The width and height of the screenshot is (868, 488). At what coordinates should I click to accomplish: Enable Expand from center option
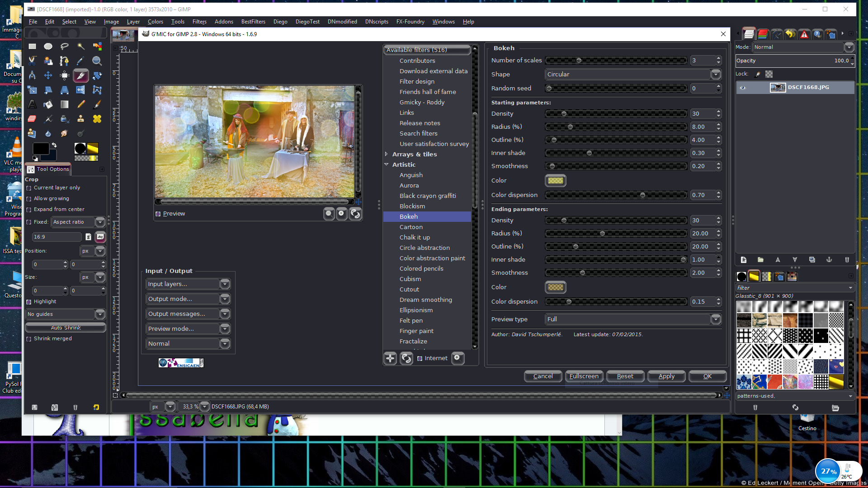[29, 210]
